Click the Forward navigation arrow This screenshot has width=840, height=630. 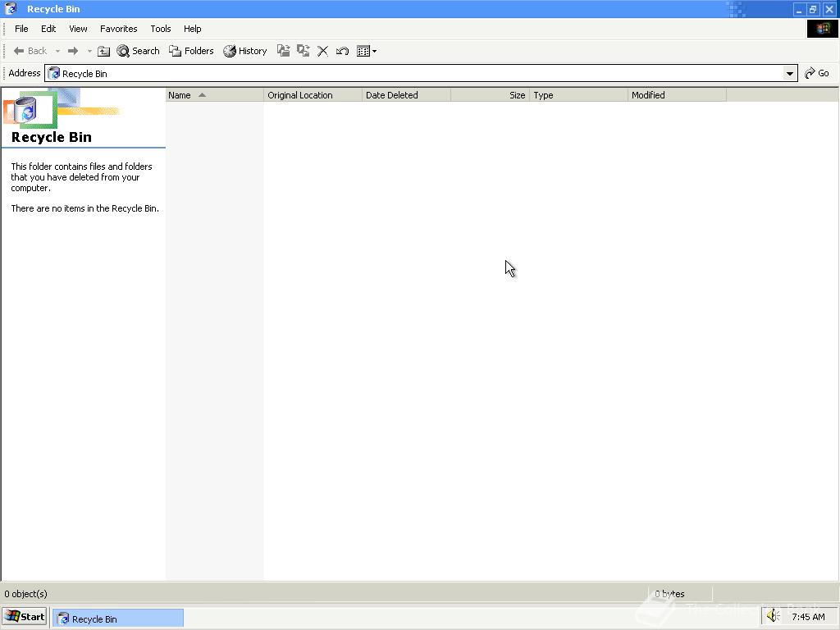coord(73,51)
